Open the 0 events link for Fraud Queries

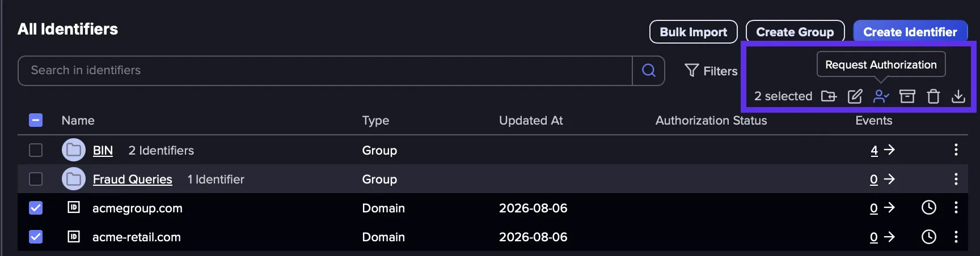(874, 179)
